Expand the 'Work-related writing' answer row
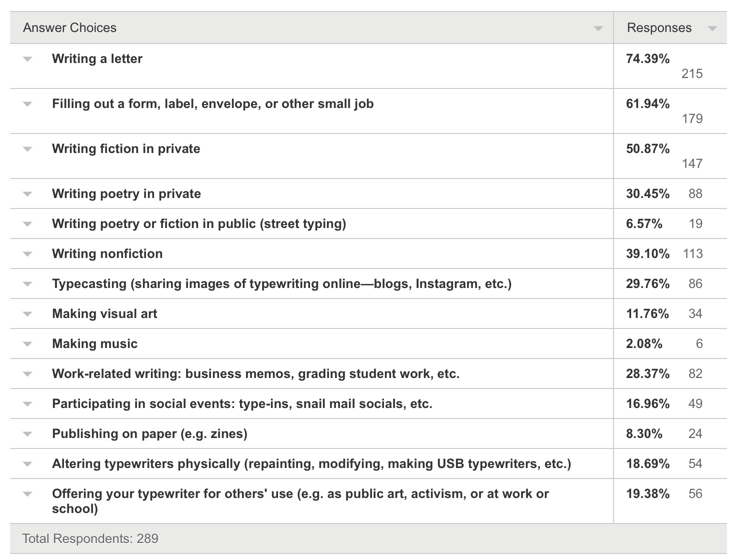Image resolution: width=735 pixels, height=560 pixels. pyautogui.click(x=26, y=373)
